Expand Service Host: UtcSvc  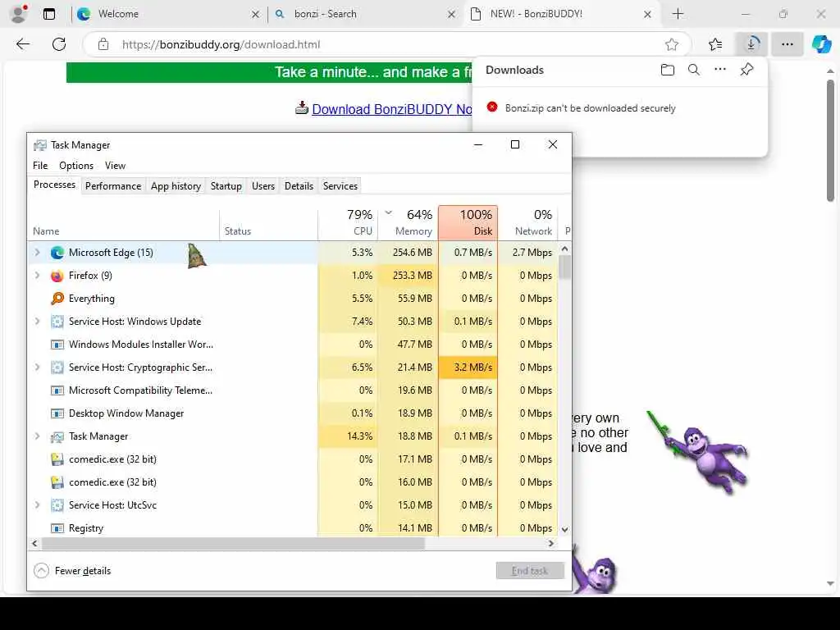(37, 505)
